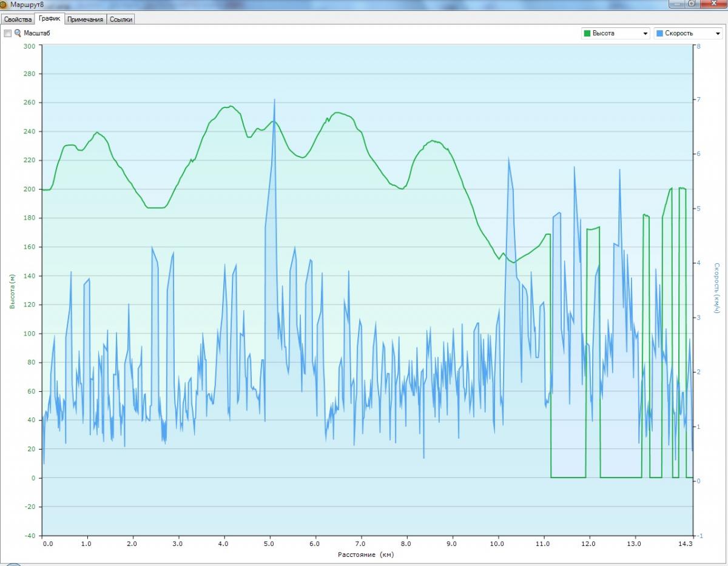Screen dimensions: 728x566
Task: Open the Высота series dropdown arrow
Action: click(645, 34)
